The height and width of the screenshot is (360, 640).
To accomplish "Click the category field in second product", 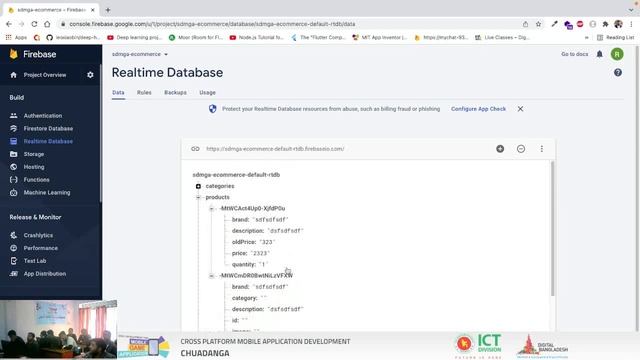I will [249, 298].
